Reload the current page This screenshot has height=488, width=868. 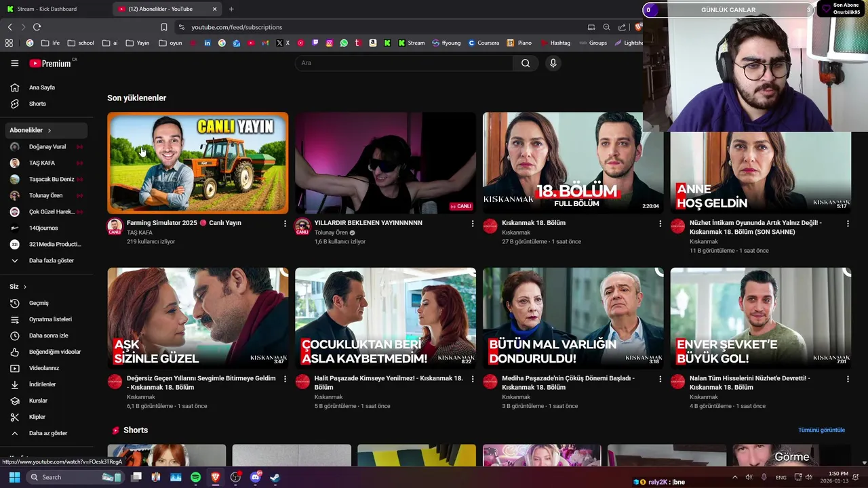pos(37,27)
